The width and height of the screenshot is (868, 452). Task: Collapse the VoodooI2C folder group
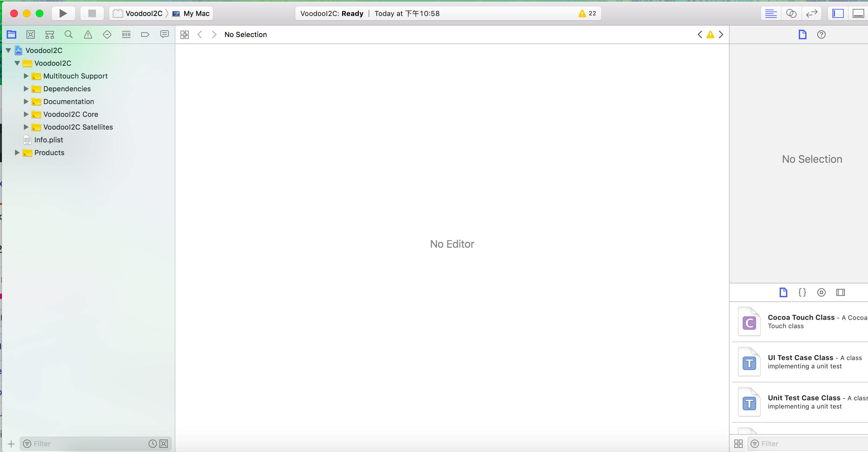17,63
